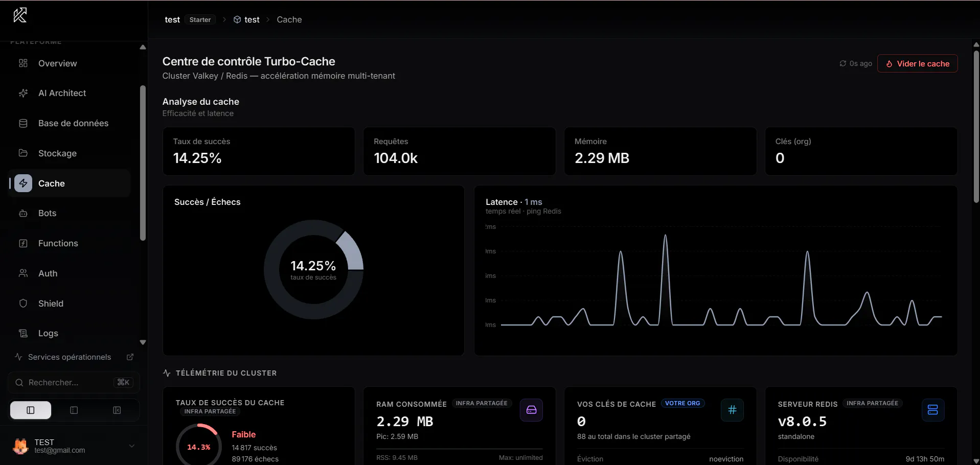
Task: Click the Requêtes 104.0k card
Action: click(459, 151)
